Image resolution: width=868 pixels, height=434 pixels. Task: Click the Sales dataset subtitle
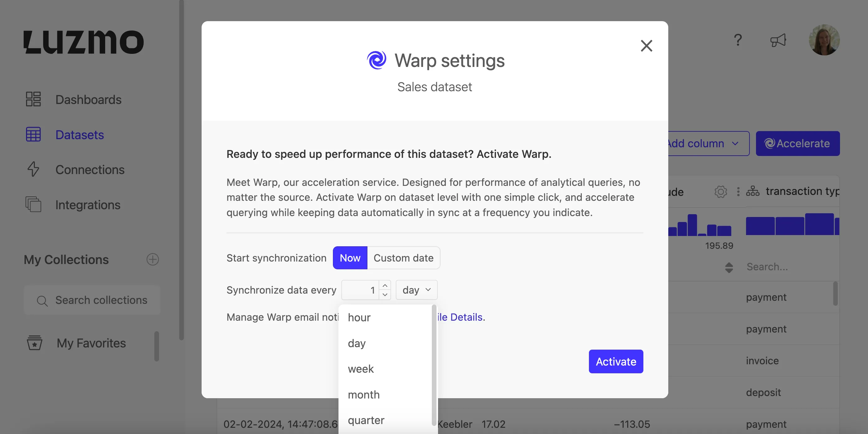[434, 87]
